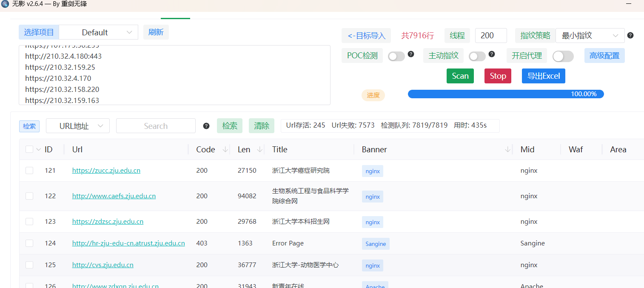This screenshot has width=644, height=288.
Task: Click the help icon beside the Search field
Action: pyautogui.click(x=206, y=126)
